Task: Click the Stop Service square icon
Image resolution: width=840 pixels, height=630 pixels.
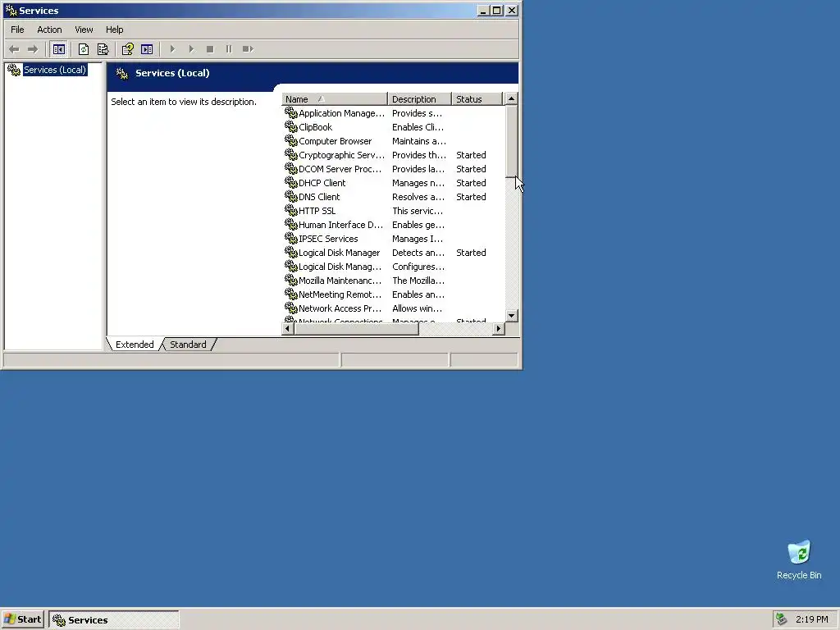Action: click(x=210, y=49)
